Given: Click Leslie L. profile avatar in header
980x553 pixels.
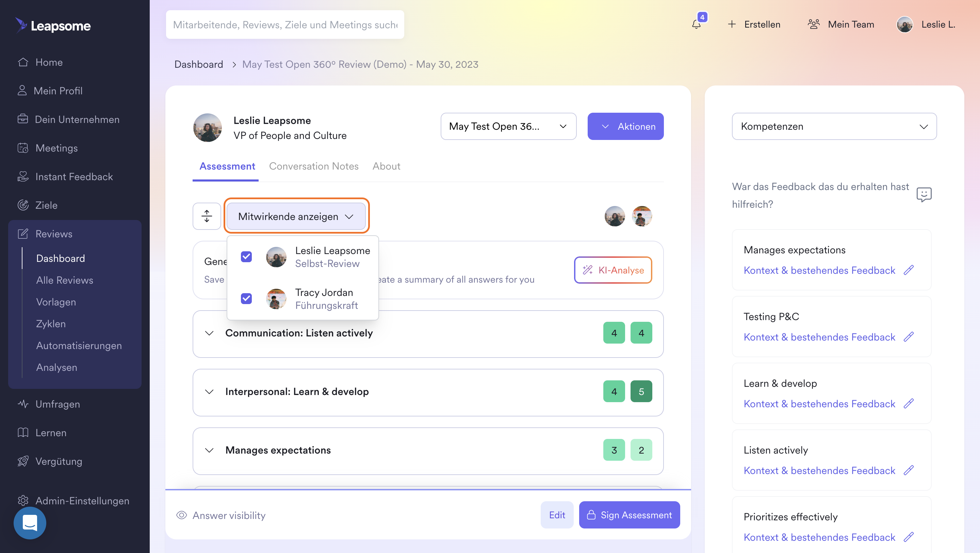Looking at the screenshot, I should click(905, 25).
